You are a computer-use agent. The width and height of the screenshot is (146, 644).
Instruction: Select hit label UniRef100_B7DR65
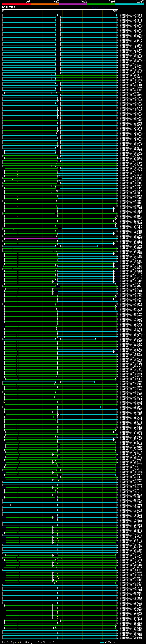click(131, 218)
